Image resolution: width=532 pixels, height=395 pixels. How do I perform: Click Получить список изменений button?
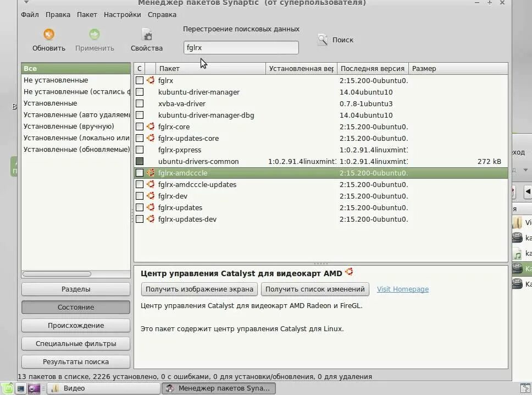click(315, 289)
